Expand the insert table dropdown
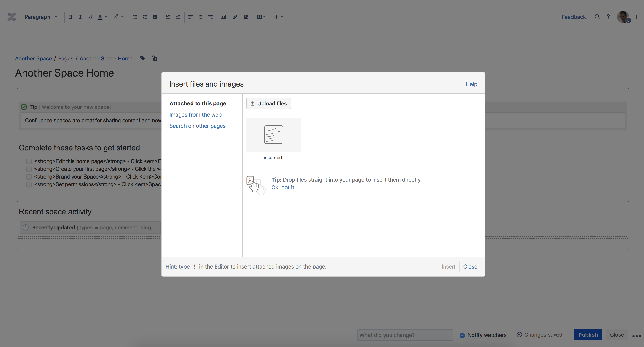Image resolution: width=644 pixels, height=347 pixels. pos(264,17)
